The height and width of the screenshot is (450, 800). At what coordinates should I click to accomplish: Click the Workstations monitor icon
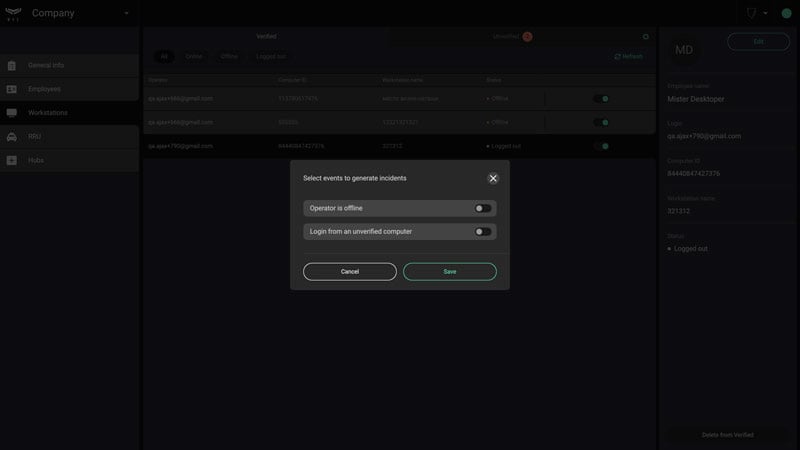tap(11, 113)
